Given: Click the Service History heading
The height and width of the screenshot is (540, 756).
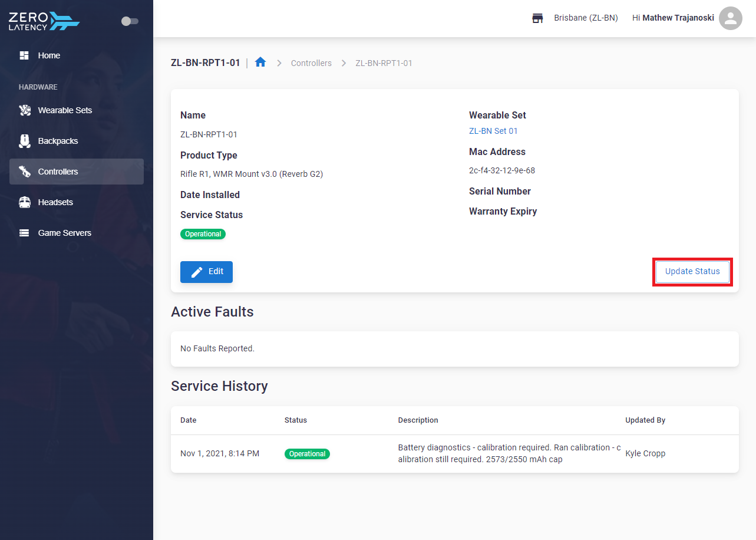Looking at the screenshot, I should coord(219,386).
